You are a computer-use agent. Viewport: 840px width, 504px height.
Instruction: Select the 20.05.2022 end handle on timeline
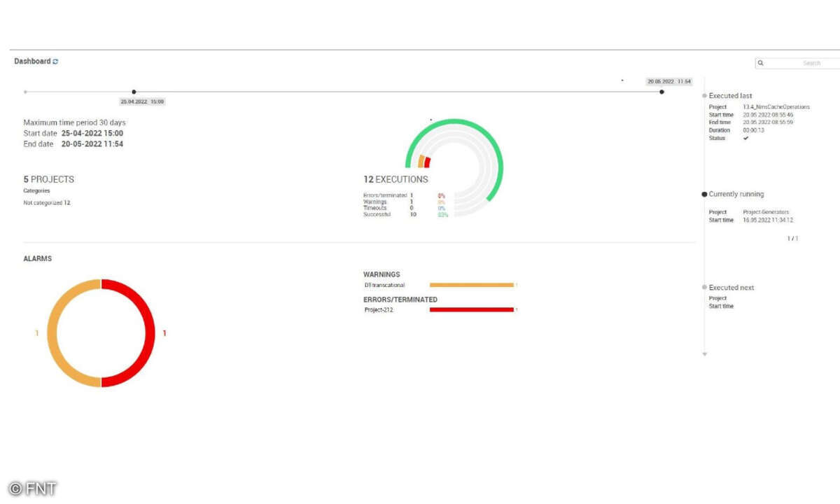coord(661,92)
